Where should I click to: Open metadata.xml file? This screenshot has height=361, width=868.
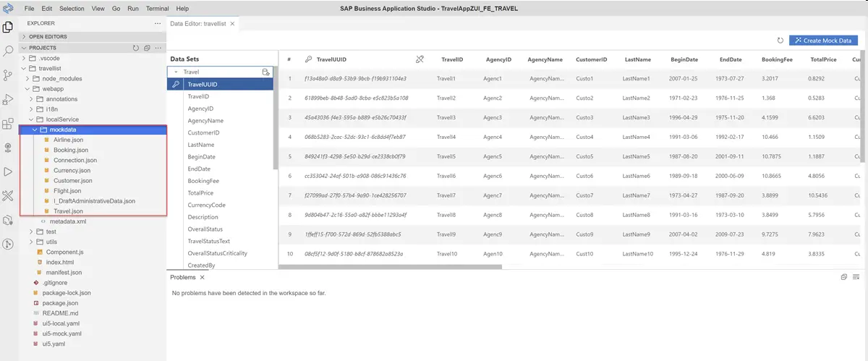pyautogui.click(x=67, y=221)
